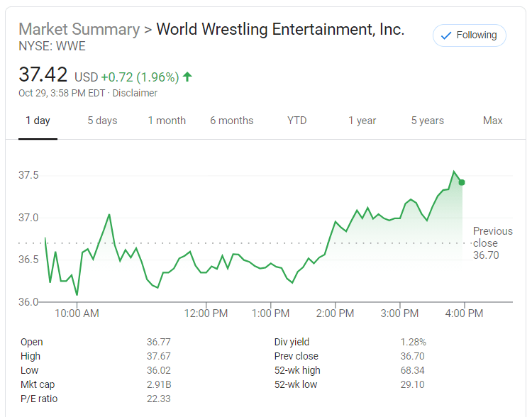The height and width of the screenshot is (417, 532).
Task: Toggle the Following button
Action: pos(469,35)
